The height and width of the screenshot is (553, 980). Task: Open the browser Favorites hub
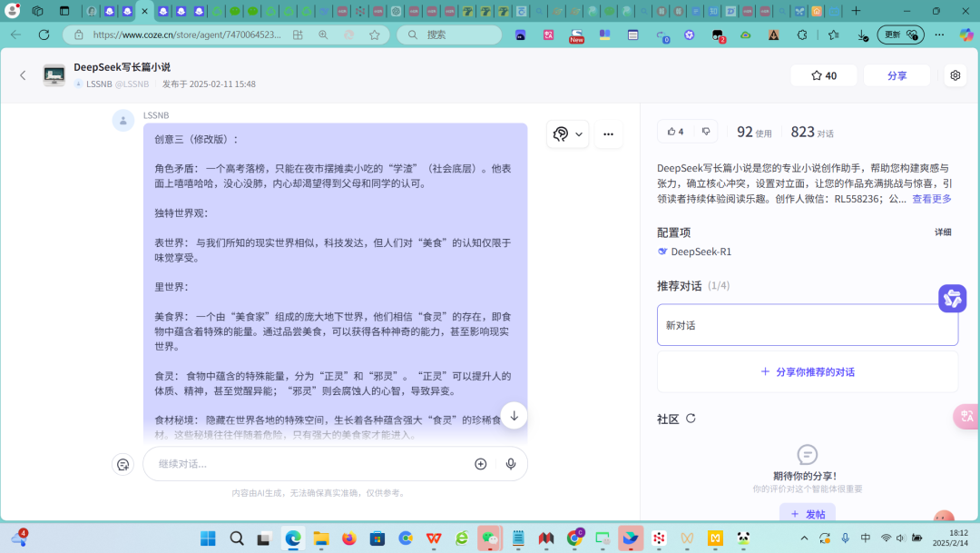click(833, 35)
